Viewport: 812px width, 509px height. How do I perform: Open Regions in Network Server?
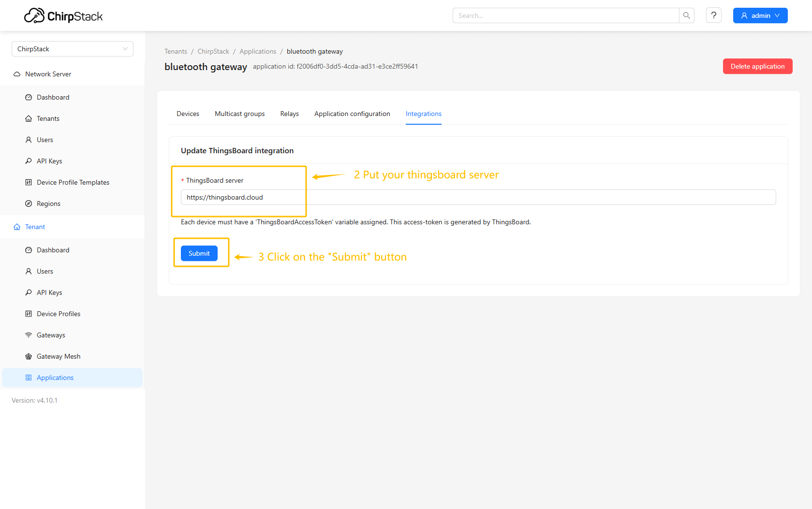coord(48,204)
